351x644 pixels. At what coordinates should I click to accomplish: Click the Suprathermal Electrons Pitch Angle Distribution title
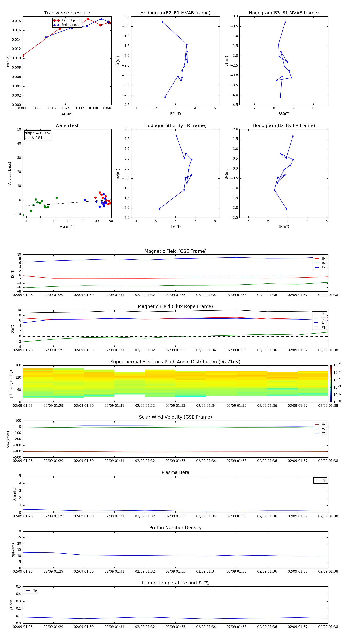click(175, 362)
